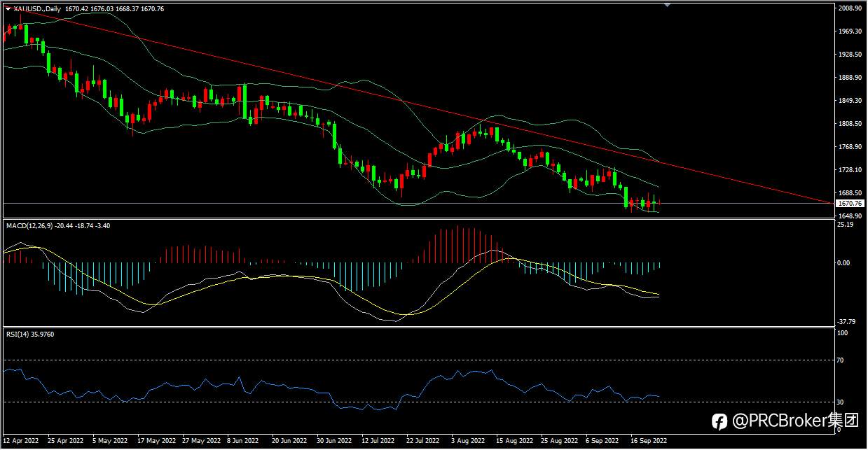
Task: Click the 2008.90 price axis label
Action: click(848, 8)
